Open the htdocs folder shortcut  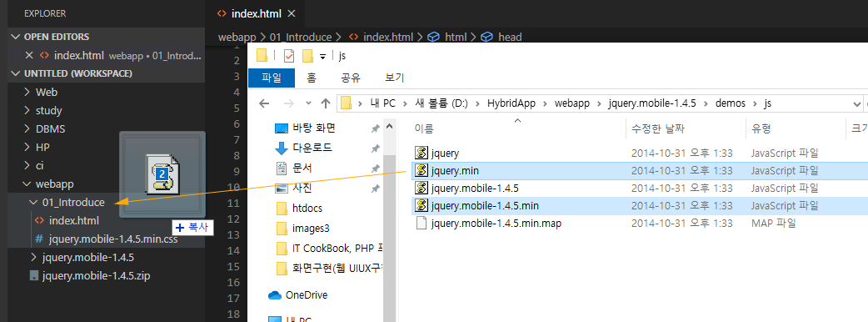pyautogui.click(x=307, y=209)
